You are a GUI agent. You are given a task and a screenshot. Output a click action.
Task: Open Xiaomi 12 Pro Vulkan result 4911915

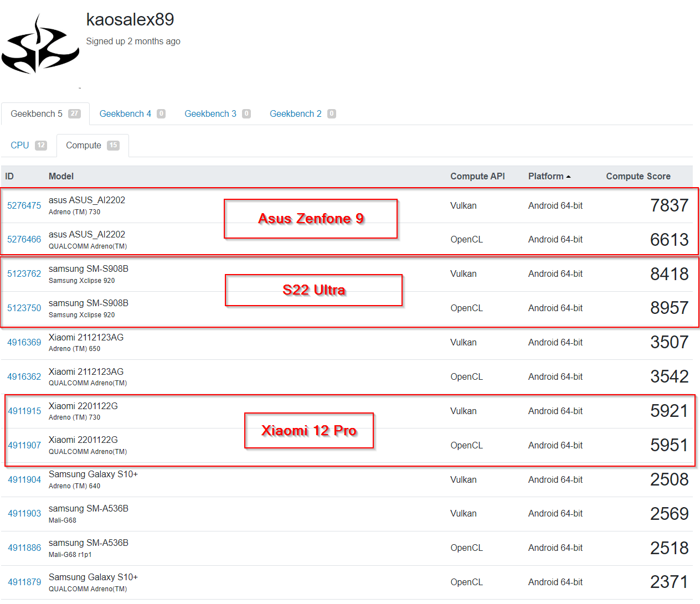click(x=24, y=411)
